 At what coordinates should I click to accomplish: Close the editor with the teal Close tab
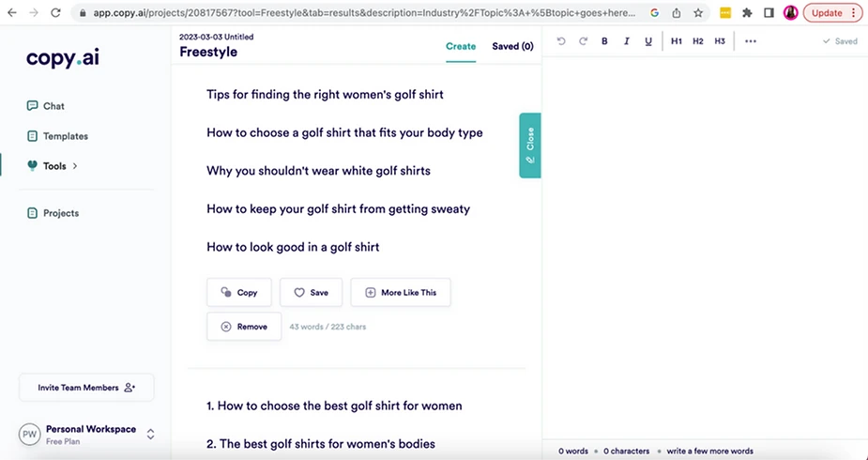(x=530, y=146)
